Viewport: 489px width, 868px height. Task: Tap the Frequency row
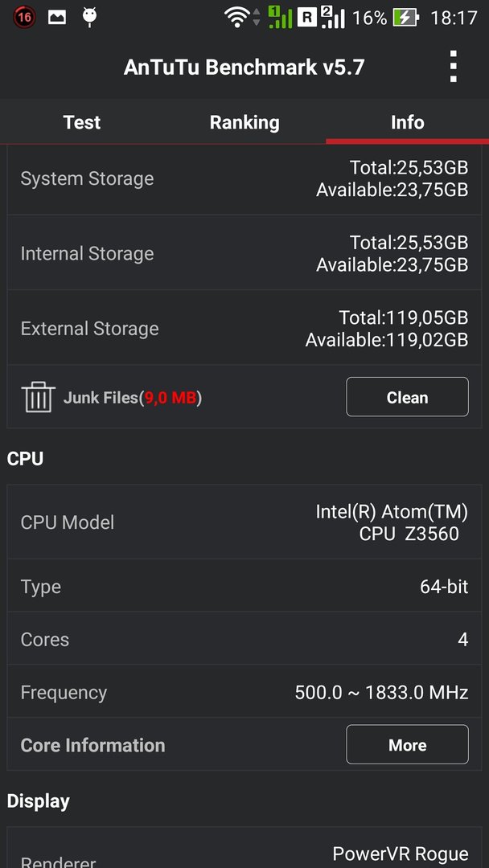(x=244, y=692)
